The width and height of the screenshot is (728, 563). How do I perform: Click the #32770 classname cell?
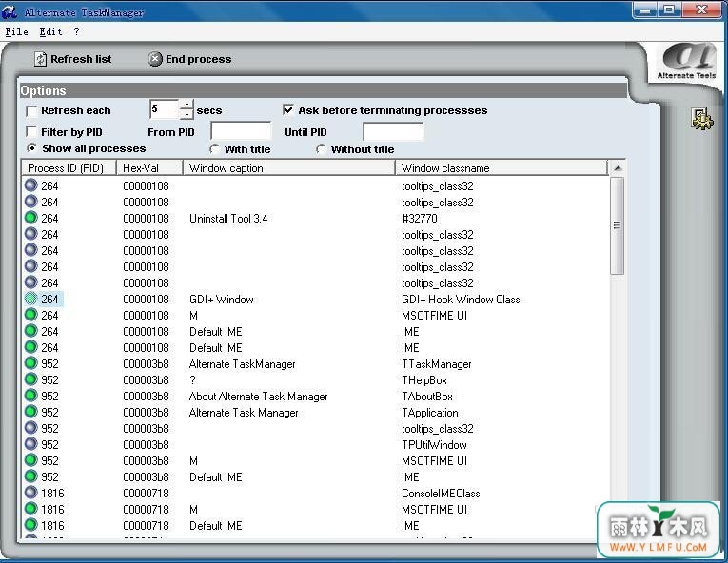tap(420, 219)
